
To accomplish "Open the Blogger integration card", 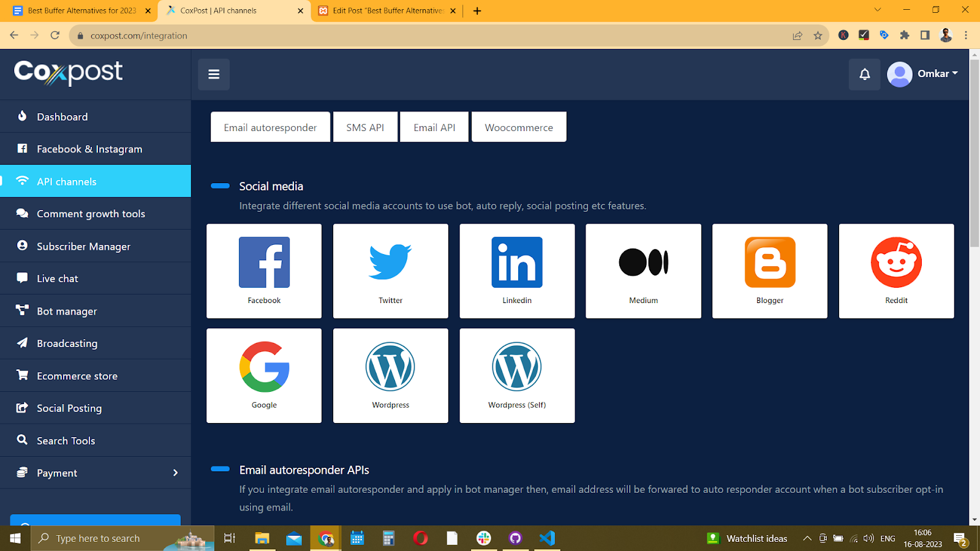I will click(x=770, y=271).
